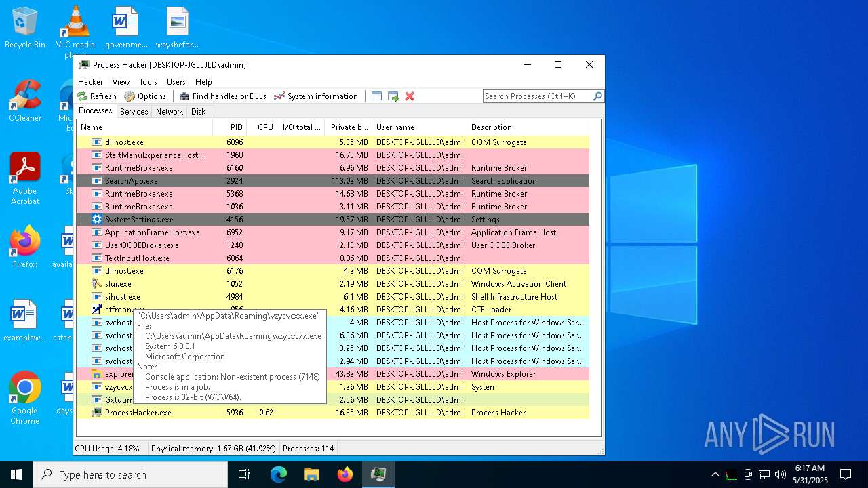Switch to the Disk tab
868x488 pixels.
pyautogui.click(x=199, y=112)
